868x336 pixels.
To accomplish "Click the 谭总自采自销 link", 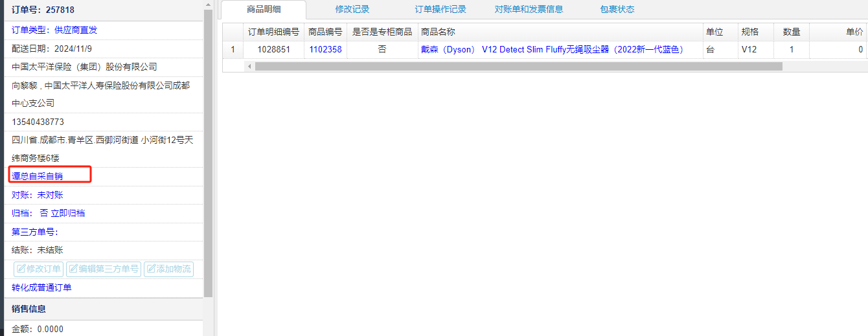I will (37, 176).
